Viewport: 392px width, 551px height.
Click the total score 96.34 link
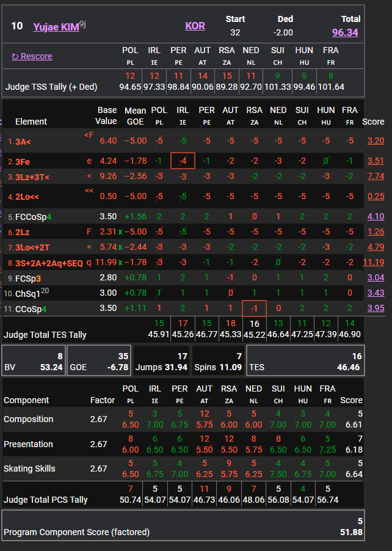point(345,32)
